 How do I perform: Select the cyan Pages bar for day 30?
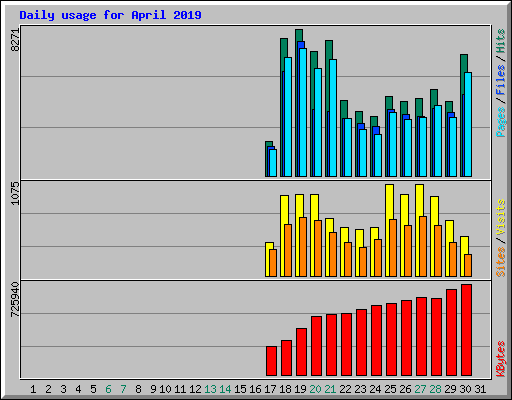tap(468, 124)
